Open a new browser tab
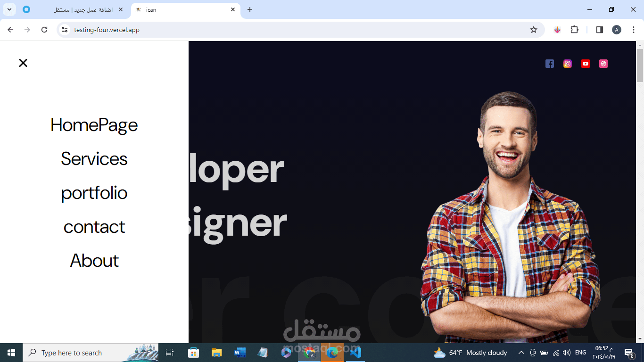Viewport: 644px width, 362px height. [250, 9]
